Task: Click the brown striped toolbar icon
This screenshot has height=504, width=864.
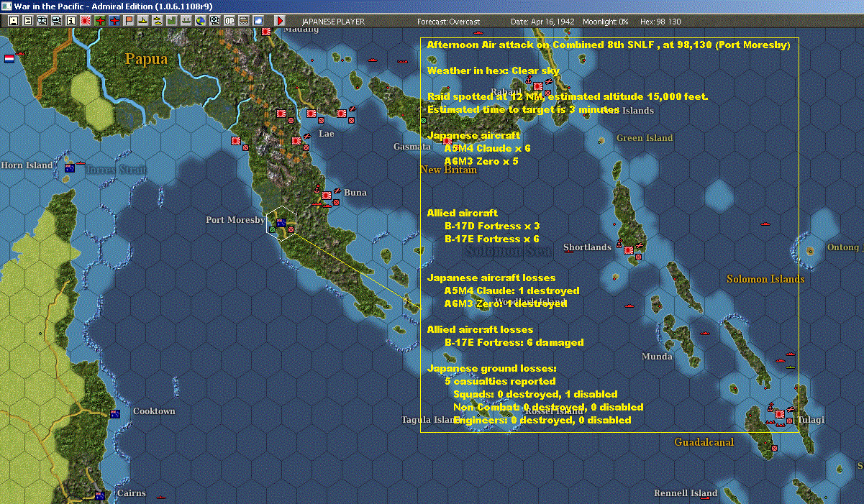Action: click(x=244, y=21)
